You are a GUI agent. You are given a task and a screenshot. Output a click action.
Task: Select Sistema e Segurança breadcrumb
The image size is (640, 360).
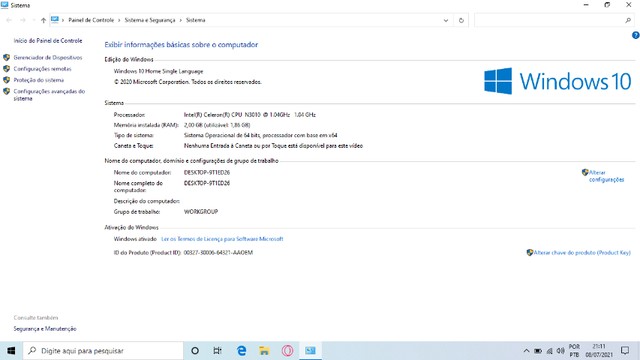coord(150,20)
